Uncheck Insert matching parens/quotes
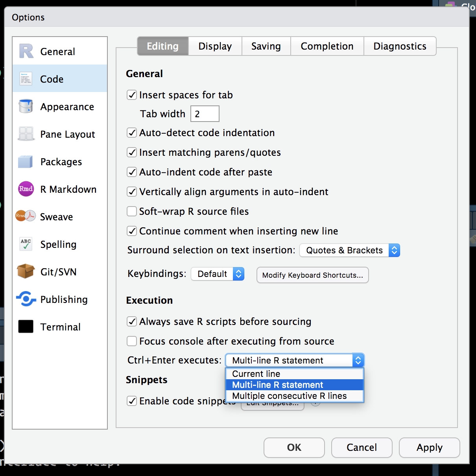This screenshot has height=476, width=476. point(132,152)
